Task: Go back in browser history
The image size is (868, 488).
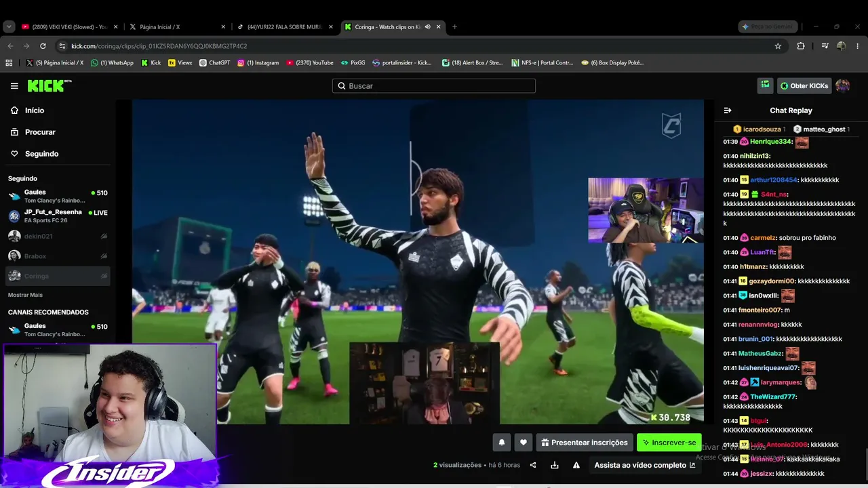Action: [x=10, y=46]
